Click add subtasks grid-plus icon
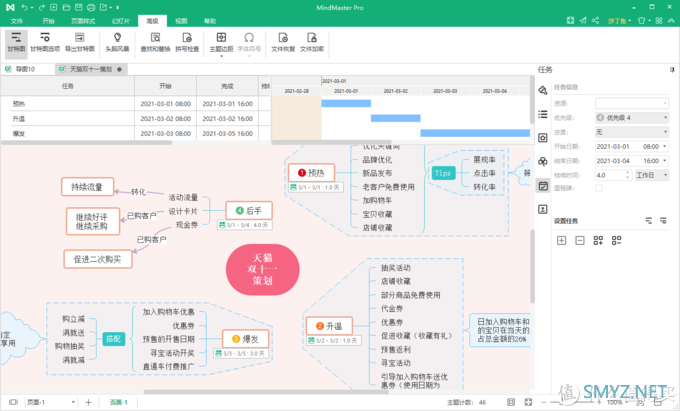Screen dimensions: 680x411 click(598, 240)
